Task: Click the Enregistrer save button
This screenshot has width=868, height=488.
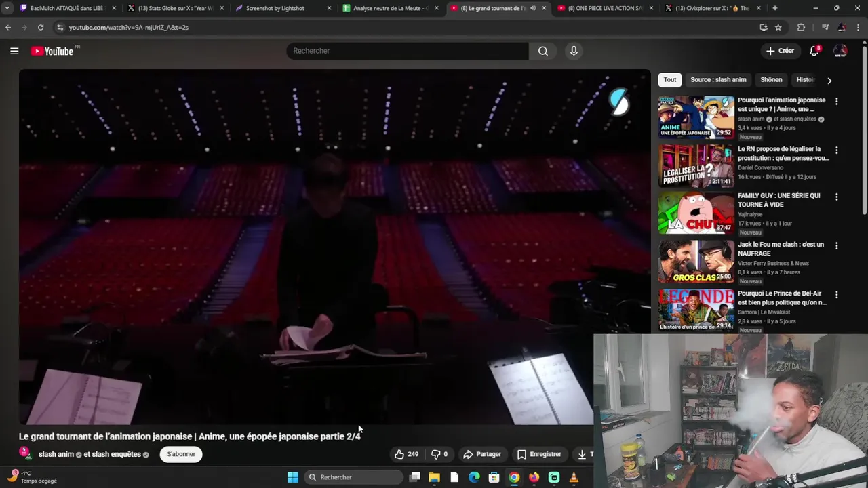Action: pyautogui.click(x=539, y=454)
